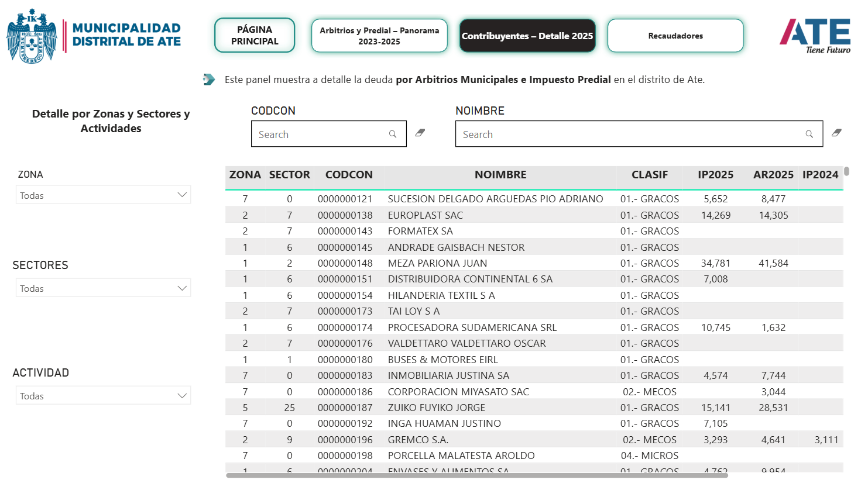Select the row for SUCESION DELGADO ARGUEDAS PIO ADRIANO
This screenshot has width=868, height=490.
pyautogui.click(x=534, y=199)
